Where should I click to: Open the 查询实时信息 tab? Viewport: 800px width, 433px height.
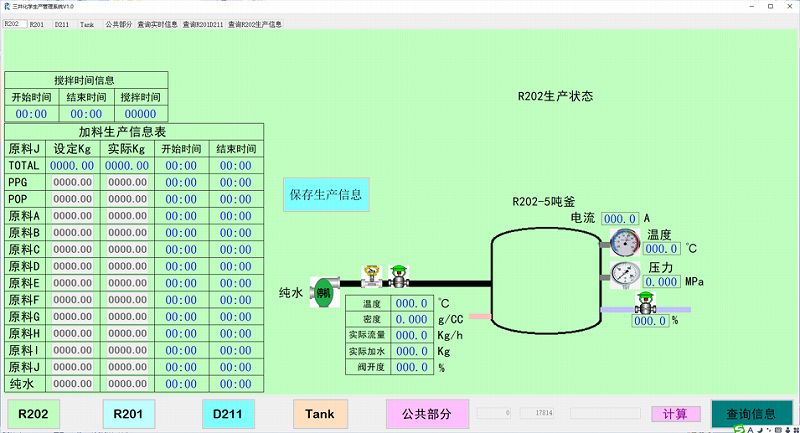point(157,24)
